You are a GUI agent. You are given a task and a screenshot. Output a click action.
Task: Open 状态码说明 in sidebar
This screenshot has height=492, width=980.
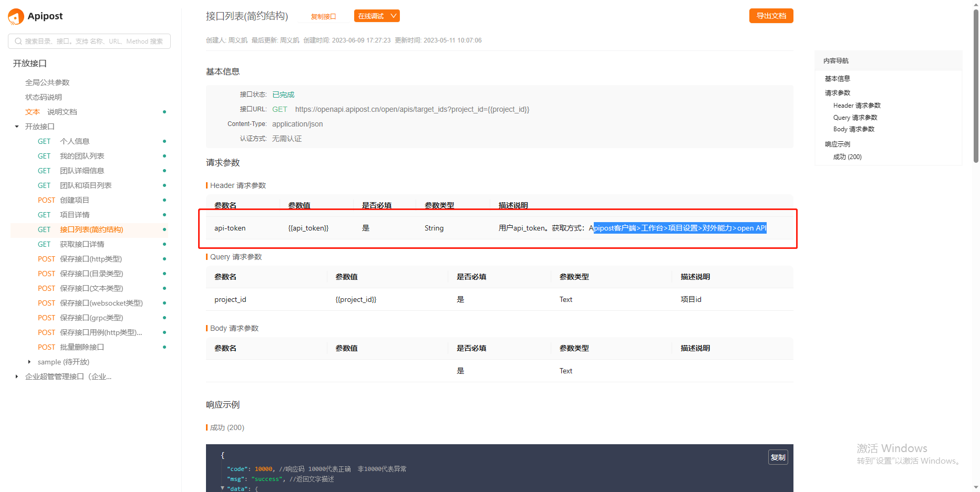(x=44, y=97)
